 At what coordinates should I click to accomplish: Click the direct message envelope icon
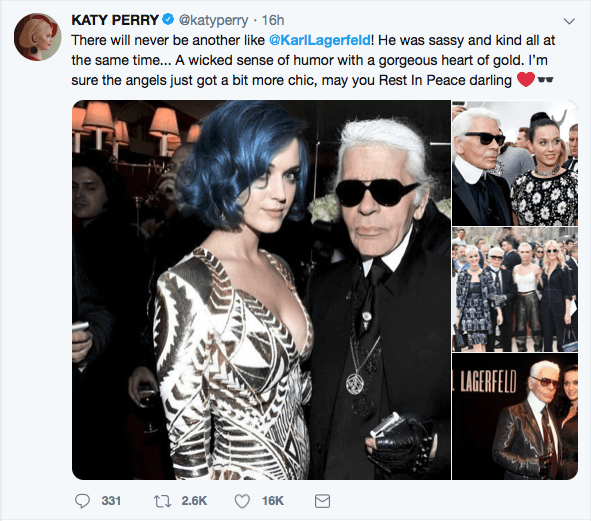[x=322, y=501]
